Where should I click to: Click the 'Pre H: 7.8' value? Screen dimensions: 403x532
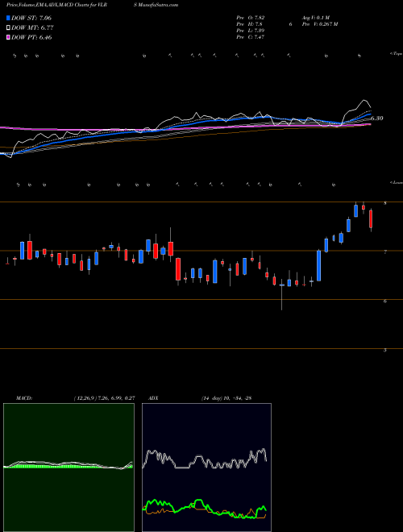tap(249, 24)
